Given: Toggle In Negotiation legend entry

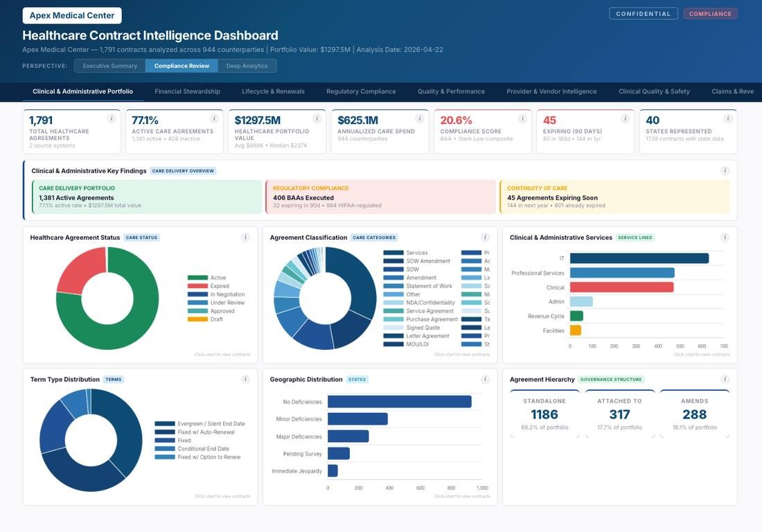Looking at the screenshot, I should [216, 294].
